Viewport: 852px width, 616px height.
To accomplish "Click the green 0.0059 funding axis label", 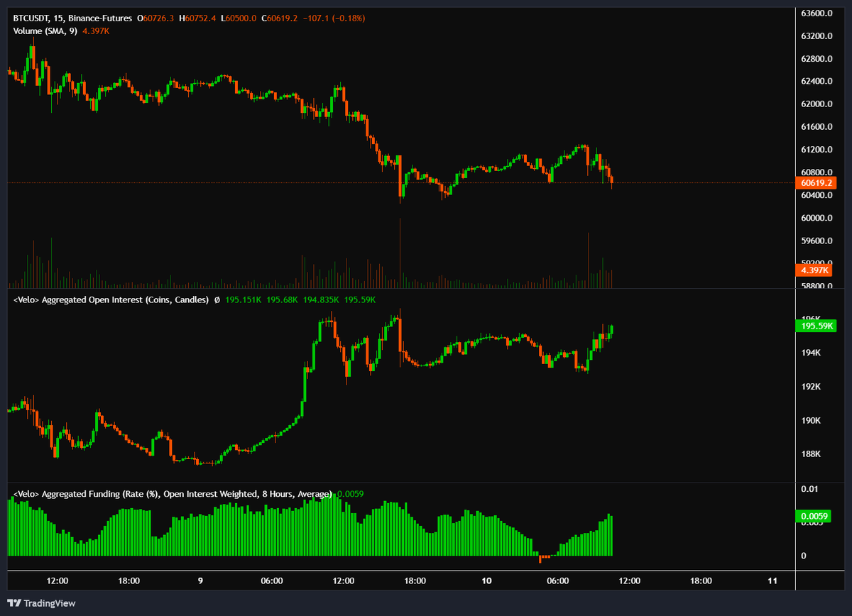I will point(815,516).
